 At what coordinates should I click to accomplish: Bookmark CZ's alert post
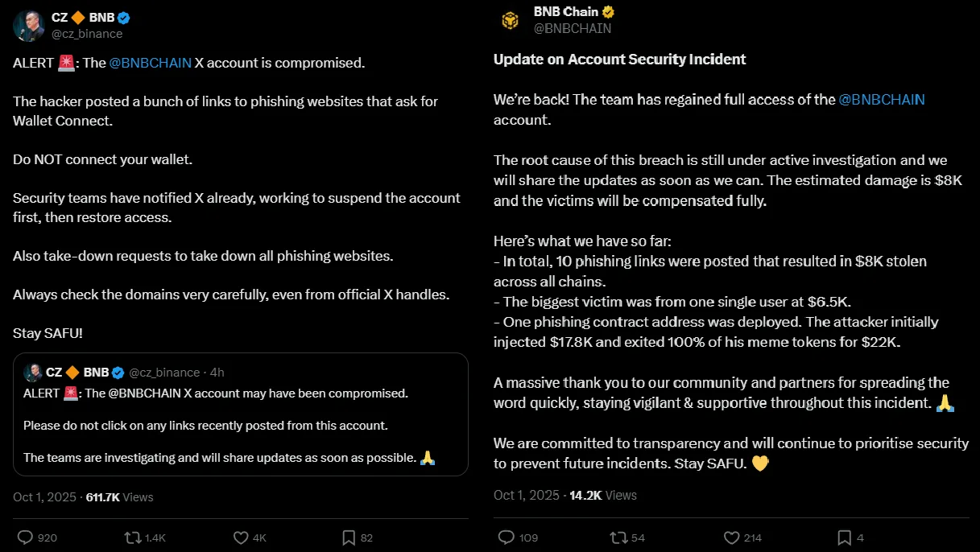coord(349,537)
